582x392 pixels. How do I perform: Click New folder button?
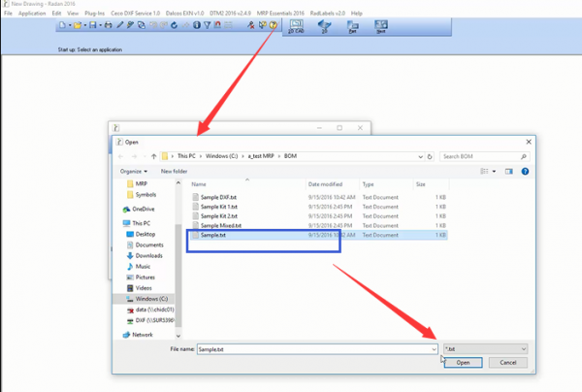coord(174,171)
